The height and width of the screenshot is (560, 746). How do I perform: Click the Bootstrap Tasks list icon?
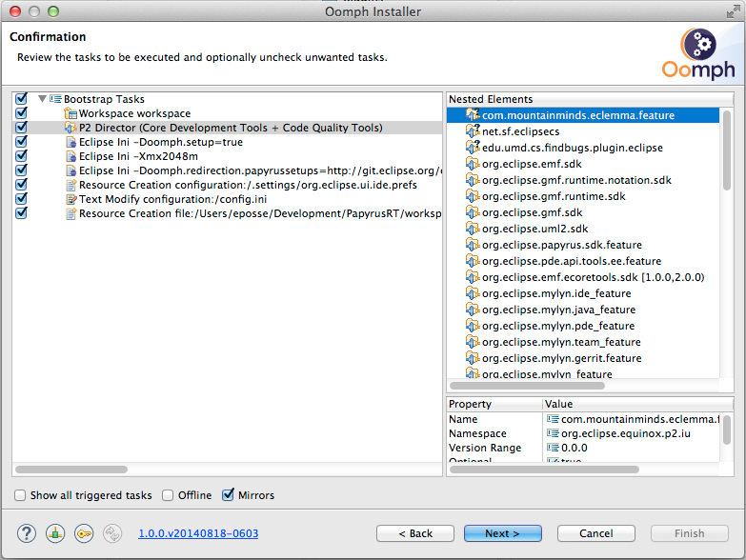click(x=55, y=99)
